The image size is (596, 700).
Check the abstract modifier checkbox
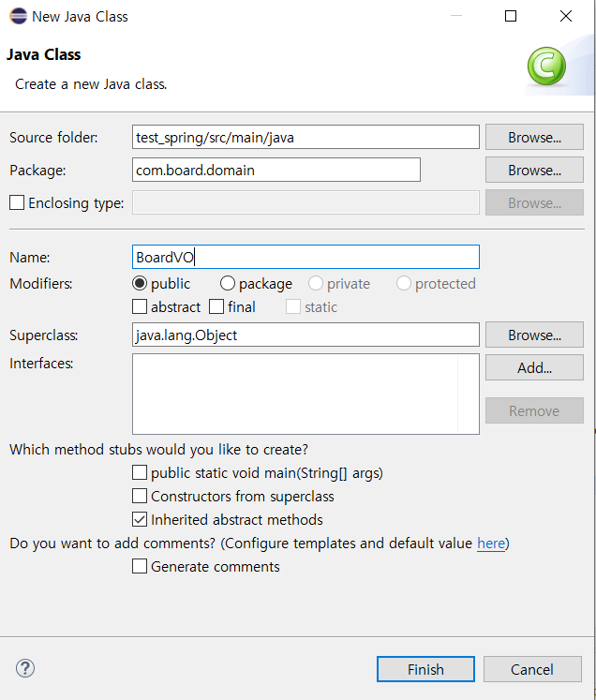tap(140, 306)
